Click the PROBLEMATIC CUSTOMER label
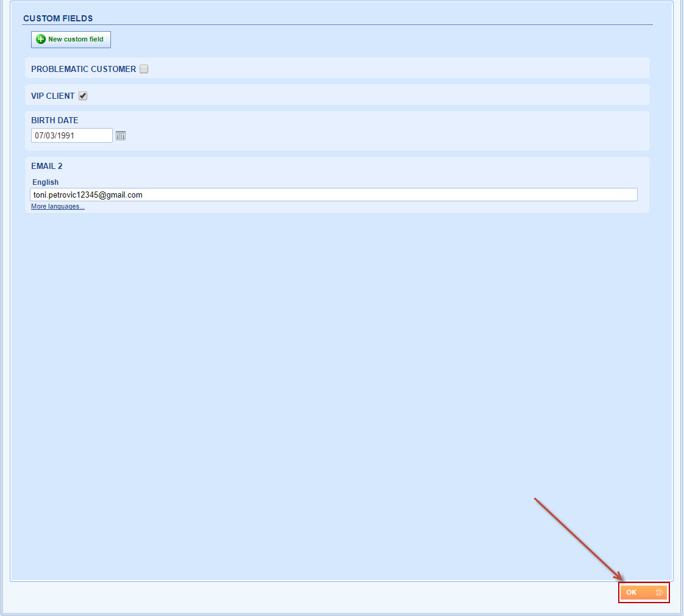This screenshot has height=616, width=684. (x=84, y=69)
